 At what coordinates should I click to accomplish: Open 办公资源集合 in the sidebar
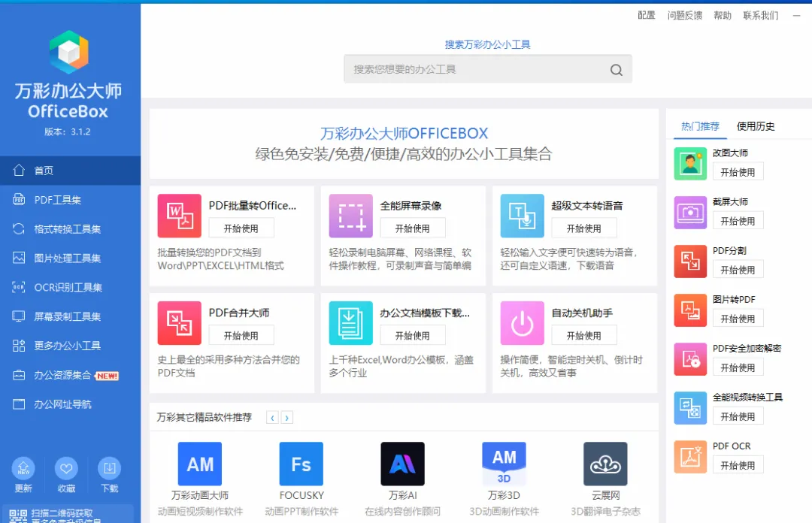71,375
